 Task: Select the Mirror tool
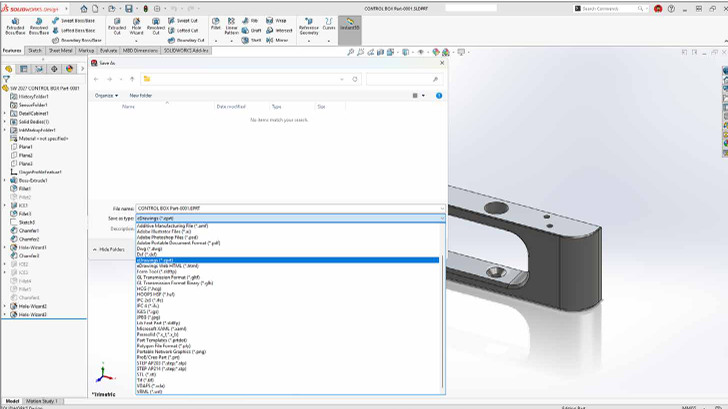[277, 40]
